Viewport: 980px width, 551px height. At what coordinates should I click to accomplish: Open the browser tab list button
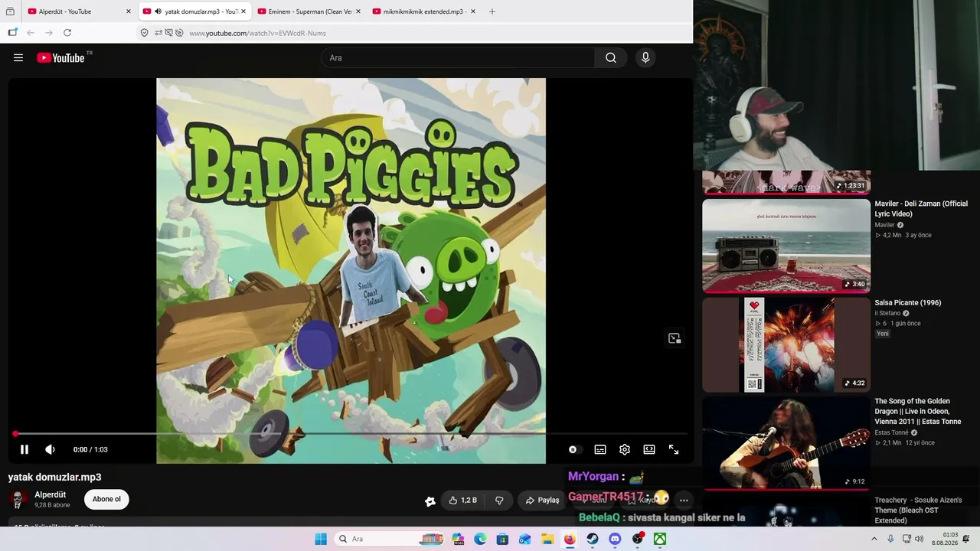point(10,11)
